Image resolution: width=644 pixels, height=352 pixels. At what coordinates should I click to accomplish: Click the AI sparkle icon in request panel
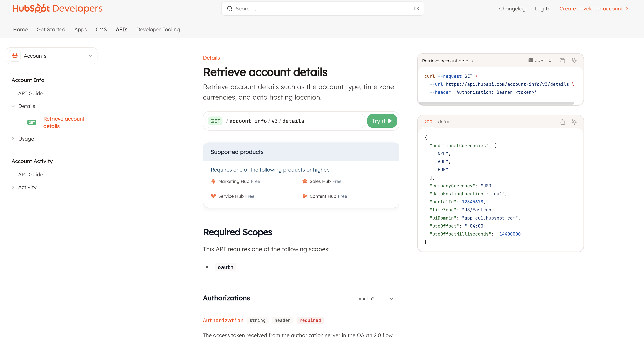pyautogui.click(x=574, y=61)
